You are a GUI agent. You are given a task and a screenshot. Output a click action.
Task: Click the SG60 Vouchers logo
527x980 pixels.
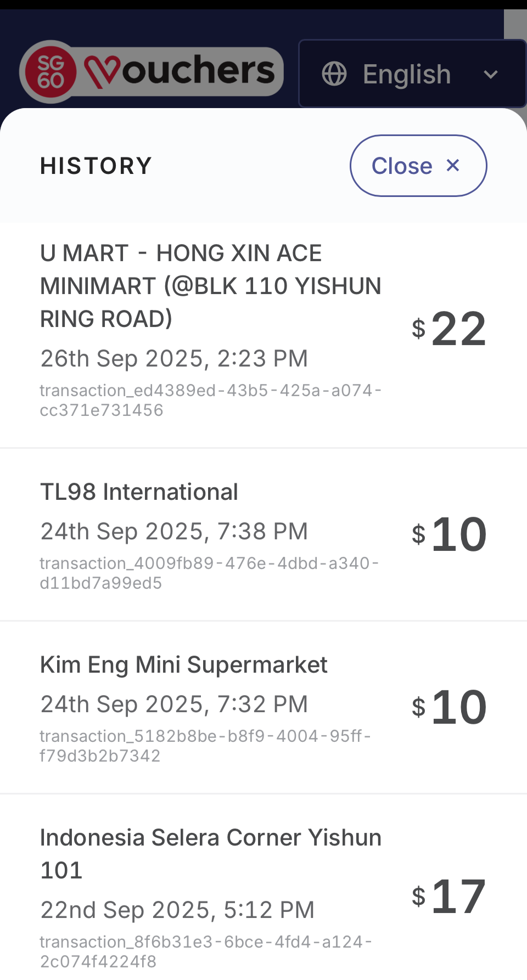[152, 72]
